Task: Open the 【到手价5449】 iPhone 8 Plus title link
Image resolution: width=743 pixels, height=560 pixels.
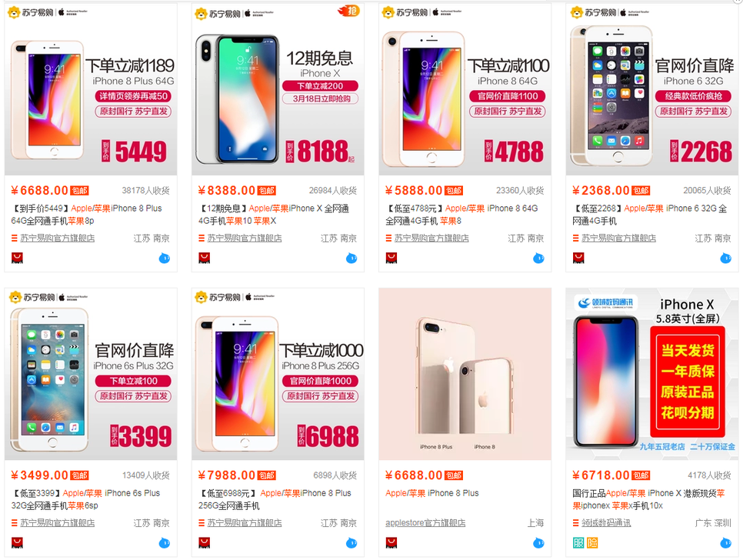Action: click(87, 215)
